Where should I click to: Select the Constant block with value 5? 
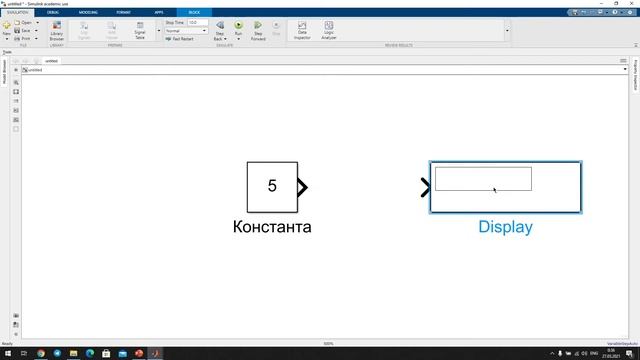coord(272,187)
